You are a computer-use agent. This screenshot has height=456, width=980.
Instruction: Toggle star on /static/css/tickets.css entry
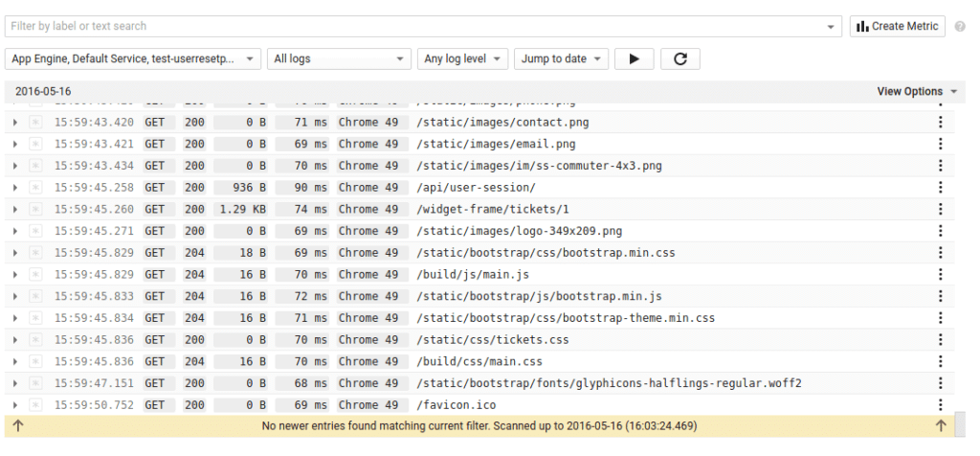coord(35,340)
